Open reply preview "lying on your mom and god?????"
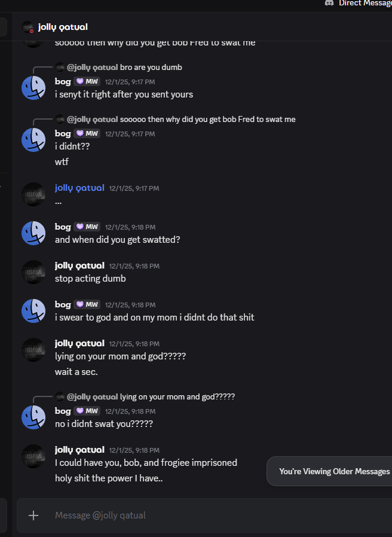This screenshot has width=392, height=537. tap(177, 396)
